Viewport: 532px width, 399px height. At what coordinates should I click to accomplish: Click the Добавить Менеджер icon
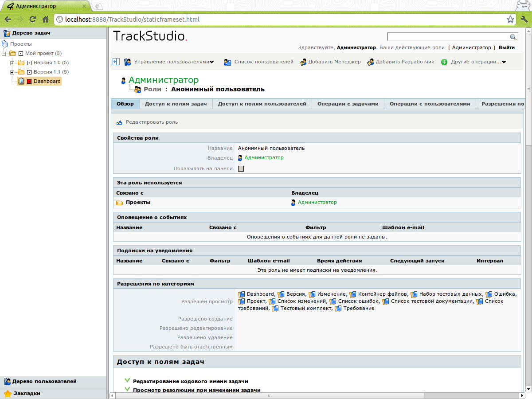coord(303,62)
